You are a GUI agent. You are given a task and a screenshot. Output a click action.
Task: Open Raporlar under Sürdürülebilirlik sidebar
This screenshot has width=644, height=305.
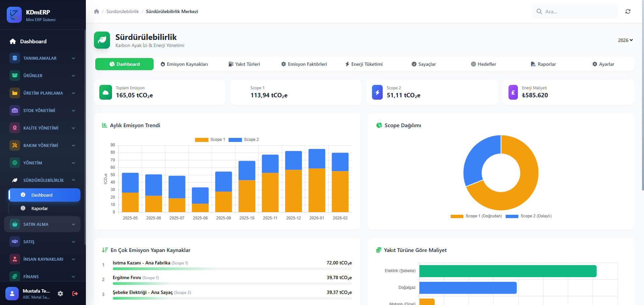pyautogui.click(x=39, y=208)
